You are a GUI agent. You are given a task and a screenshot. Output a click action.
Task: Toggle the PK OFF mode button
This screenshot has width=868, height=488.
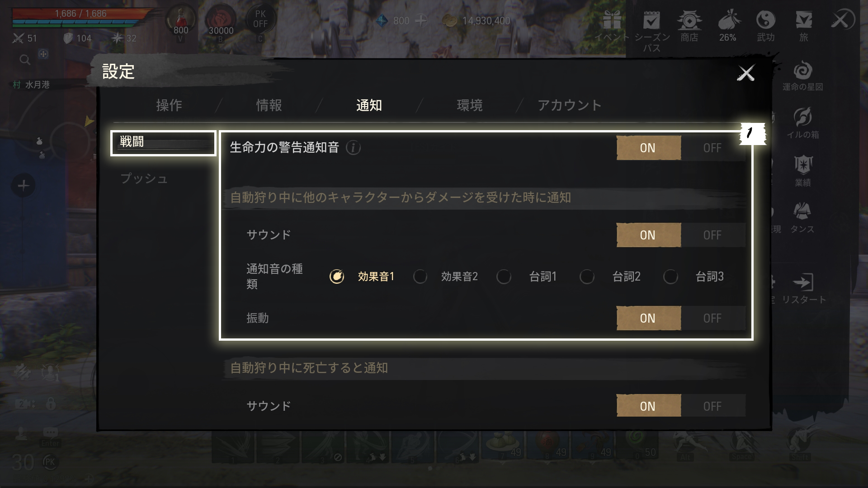coord(260,20)
